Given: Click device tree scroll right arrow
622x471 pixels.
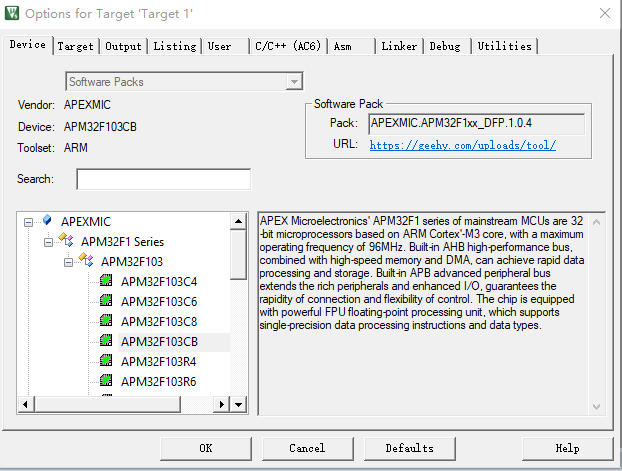Looking at the screenshot, I should 222,405.
